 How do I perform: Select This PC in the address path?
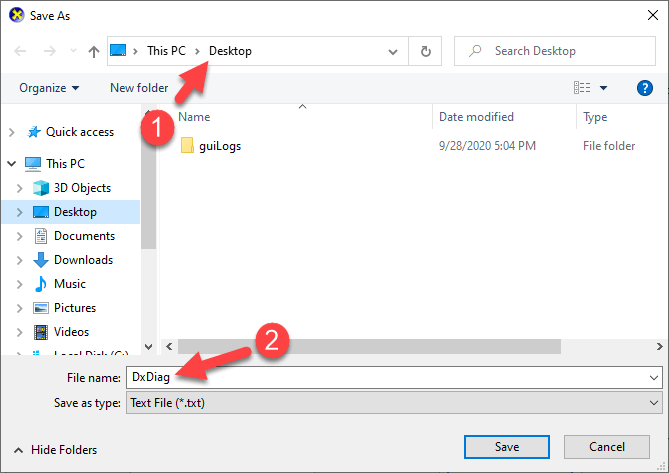click(x=166, y=51)
